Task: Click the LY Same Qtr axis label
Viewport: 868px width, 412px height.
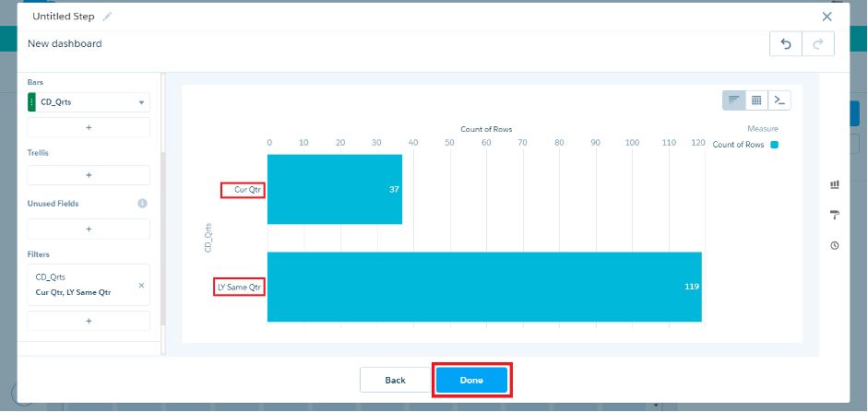Action: point(240,288)
